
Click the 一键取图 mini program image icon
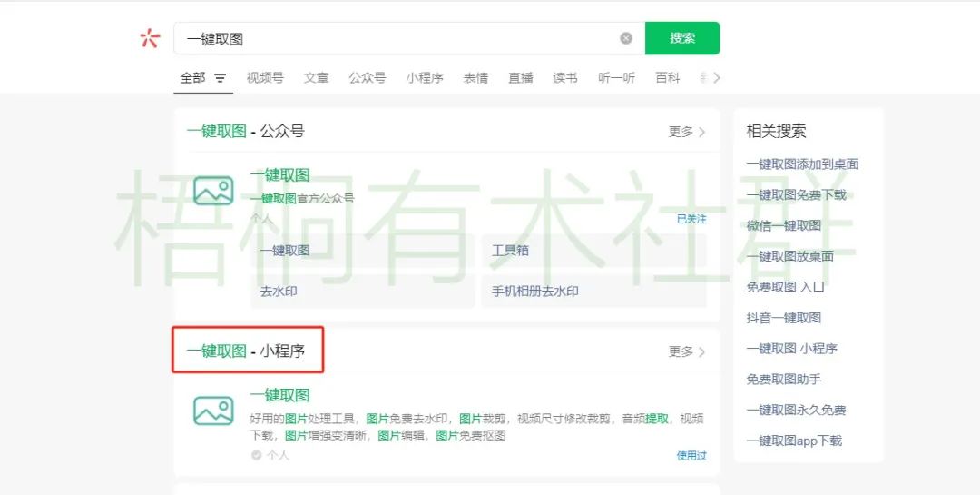coord(213,411)
